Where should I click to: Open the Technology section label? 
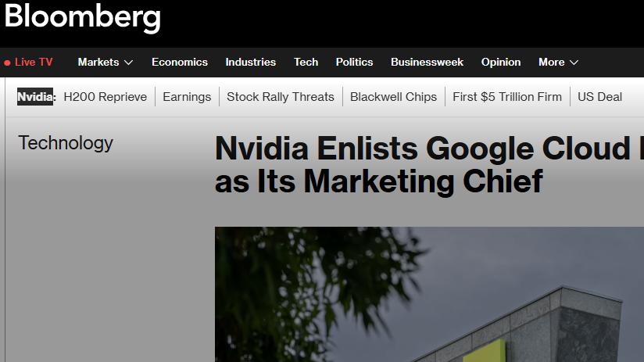point(66,143)
